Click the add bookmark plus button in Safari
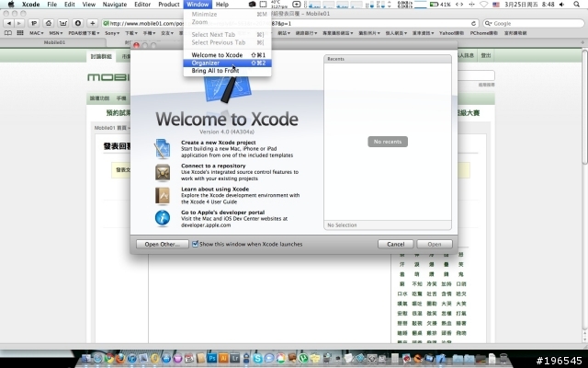This screenshot has width=588, height=368. point(92,23)
